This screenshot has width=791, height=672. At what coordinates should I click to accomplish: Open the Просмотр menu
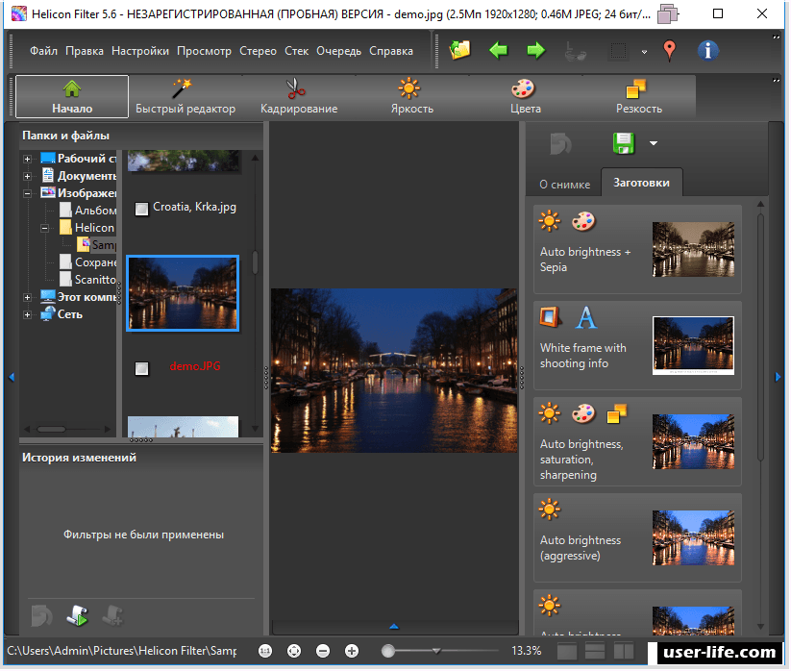[204, 51]
